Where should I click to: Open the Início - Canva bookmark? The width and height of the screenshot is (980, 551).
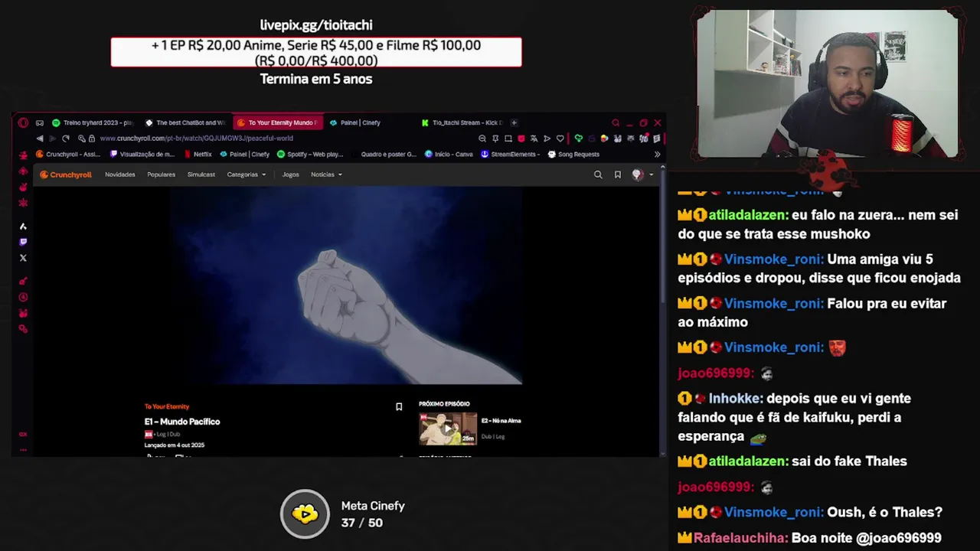coord(449,154)
